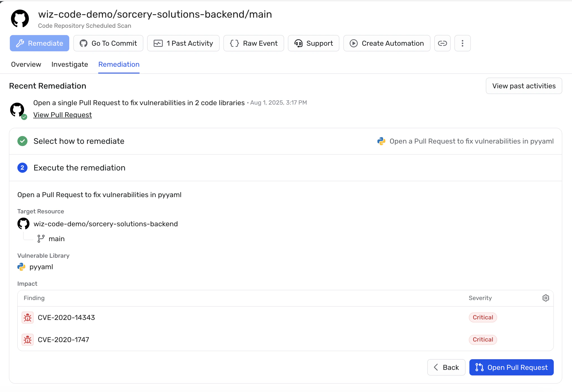Image resolution: width=572 pixels, height=392 pixels.
Task: Click the wrench icon on the Remediate button
Action: [x=20, y=43]
